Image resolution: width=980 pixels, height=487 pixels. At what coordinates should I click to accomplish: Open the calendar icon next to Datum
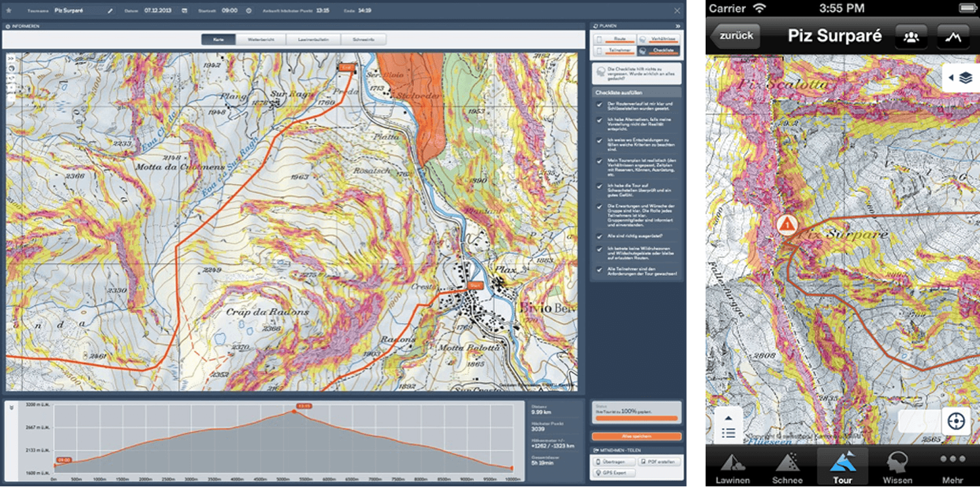point(184,11)
